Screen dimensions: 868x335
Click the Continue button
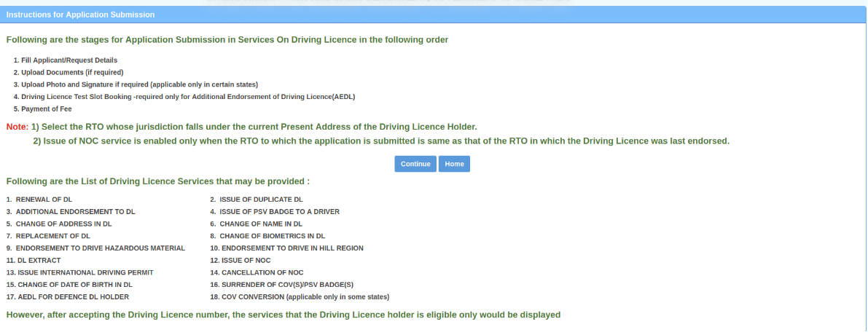[415, 164]
